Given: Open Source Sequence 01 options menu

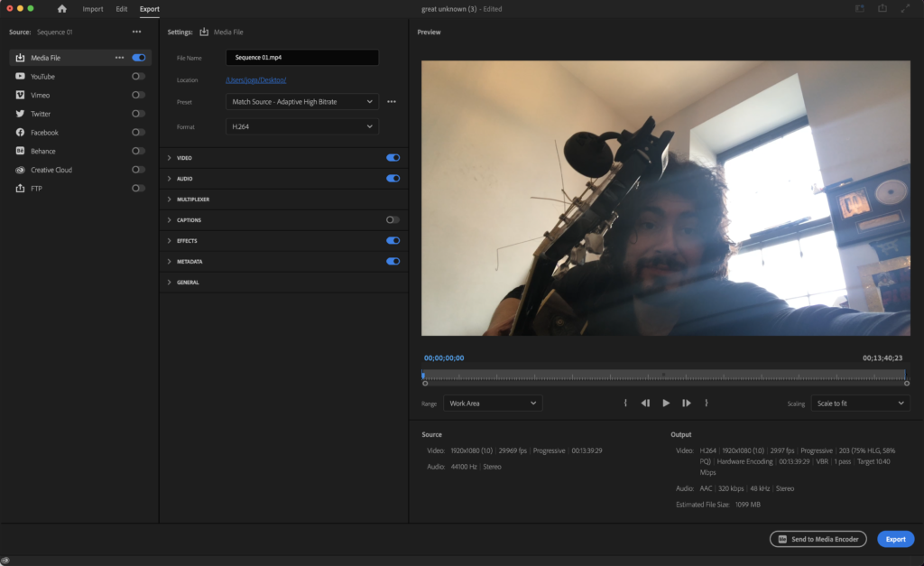Looking at the screenshot, I should point(137,32).
